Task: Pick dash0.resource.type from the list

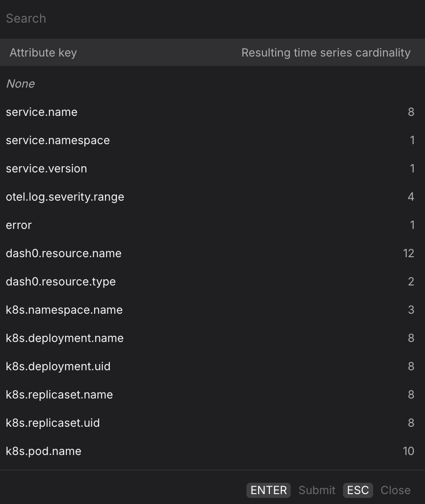Action: [x=61, y=282]
